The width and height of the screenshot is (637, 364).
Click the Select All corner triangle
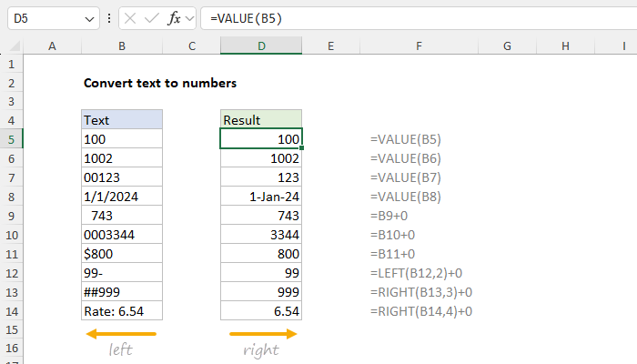click(15, 45)
